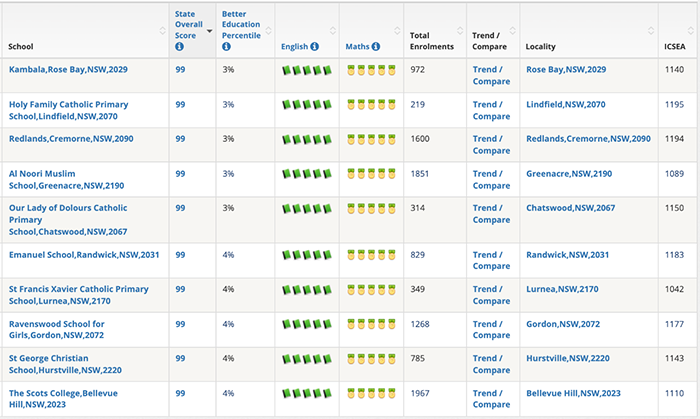This screenshot has width=700, height=419.
Task: Click English rating icons for Emanuel School row
Action: [x=307, y=255]
